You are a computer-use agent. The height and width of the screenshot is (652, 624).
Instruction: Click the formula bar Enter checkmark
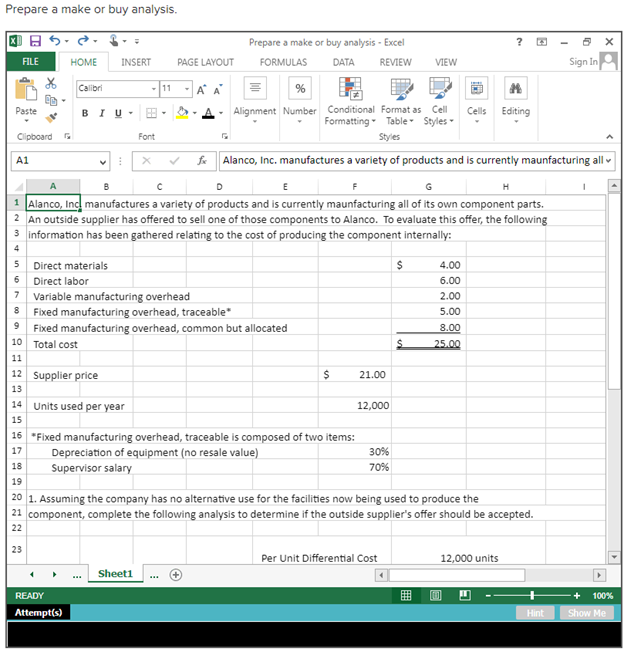click(x=174, y=161)
